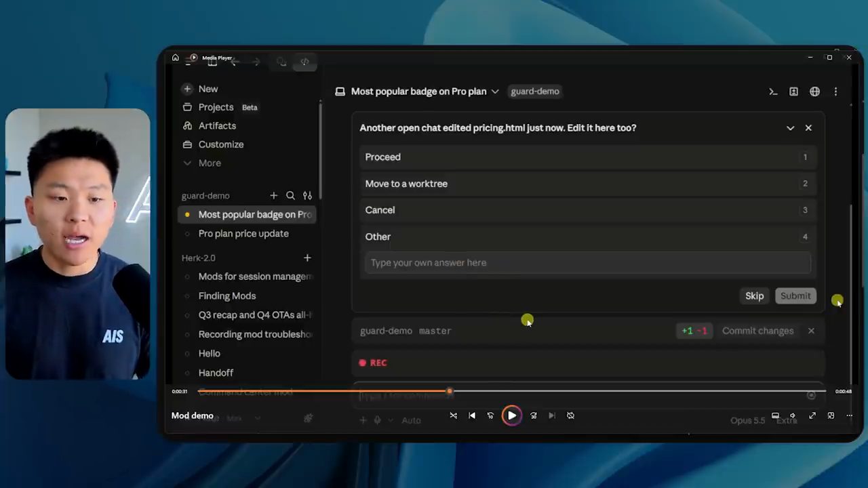Open the panel icon beside the terminal icon

793,91
